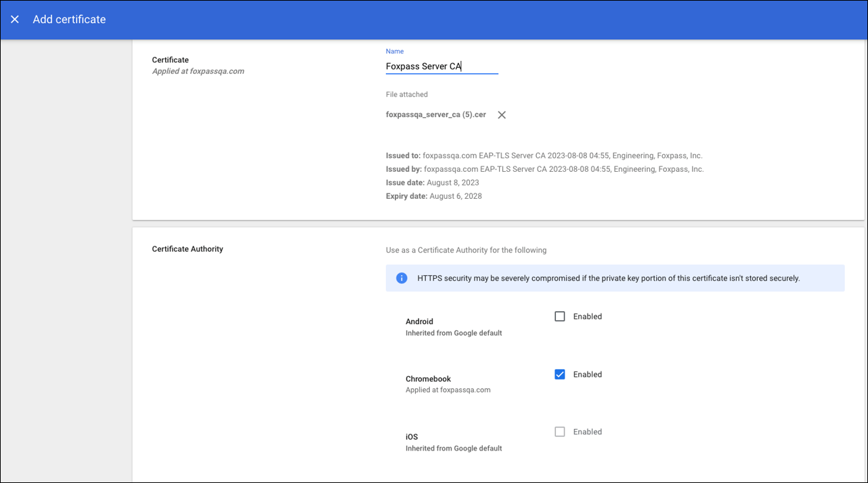Image resolution: width=868 pixels, height=483 pixels.
Task: Select the Expiry date August 6, 2028
Action: coord(434,196)
